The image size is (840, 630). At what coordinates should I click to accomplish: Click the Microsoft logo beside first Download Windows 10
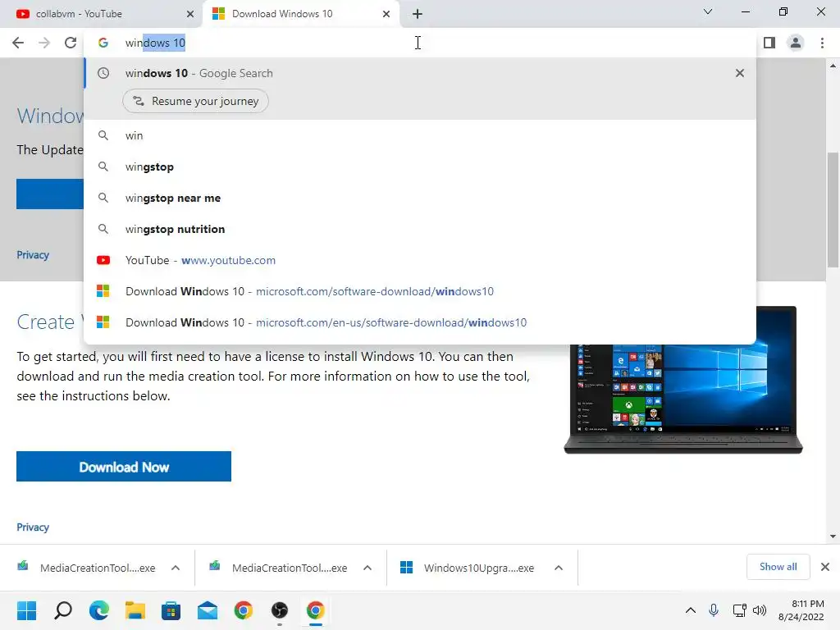click(103, 291)
